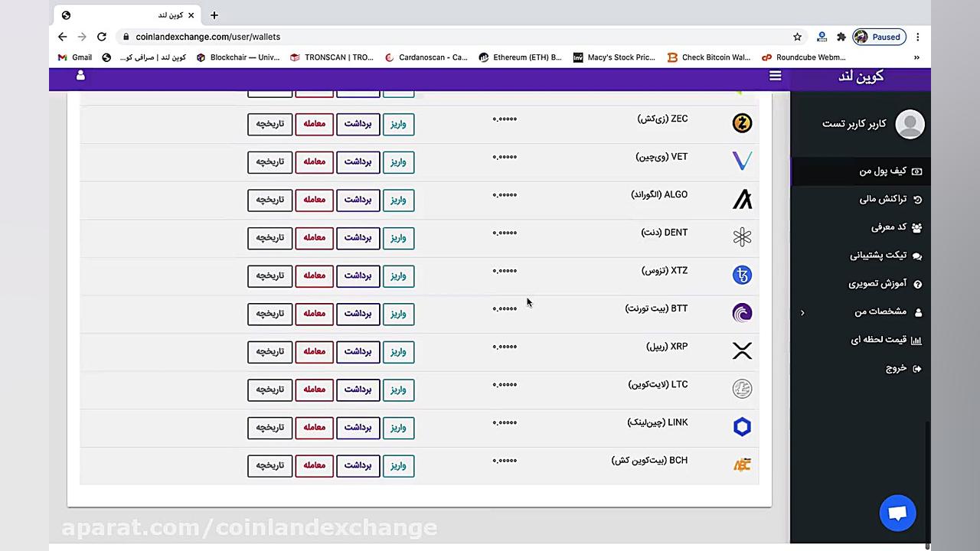Click the address bar URL field
Viewport: 980px width, 551px height.
pos(459,37)
